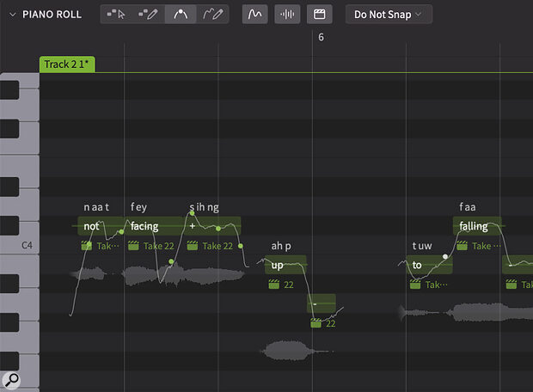Click take clapper icon under '-' note

(x=316, y=323)
